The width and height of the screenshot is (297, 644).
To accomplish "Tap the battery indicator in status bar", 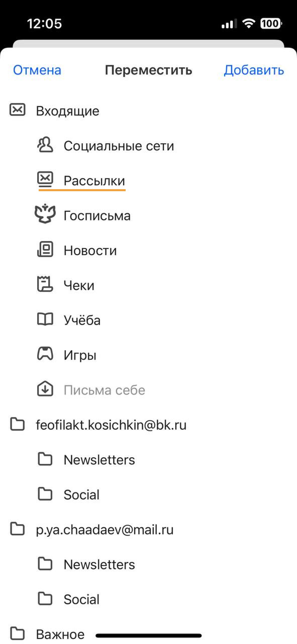I will [271, 24].
